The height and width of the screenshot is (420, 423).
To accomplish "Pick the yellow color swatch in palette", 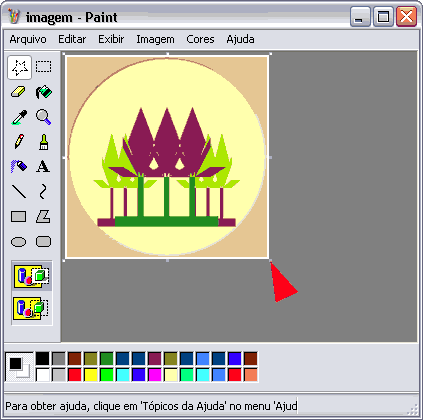I will pyautogui.click(x=91, y=375).
